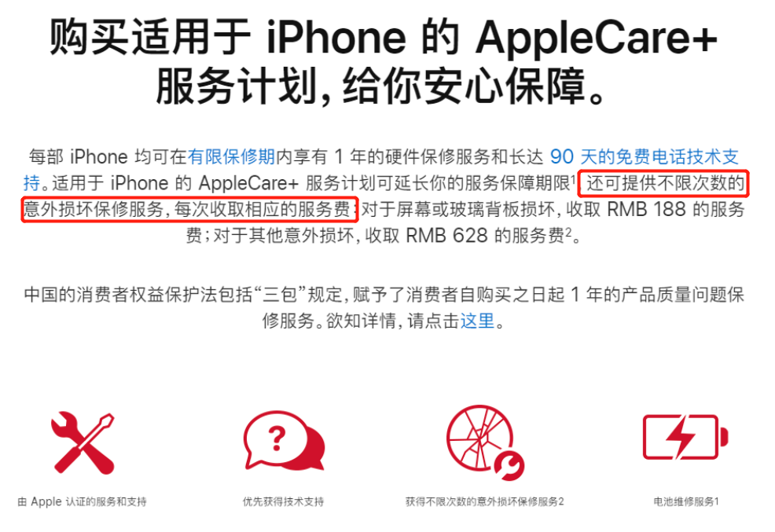Follow the 这里 link for details

(477, 321)
